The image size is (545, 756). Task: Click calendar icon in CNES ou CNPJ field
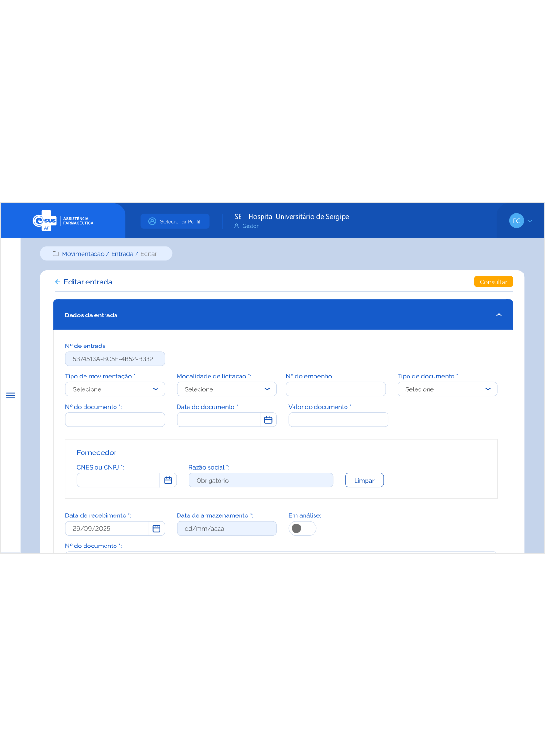click(168, 481)
